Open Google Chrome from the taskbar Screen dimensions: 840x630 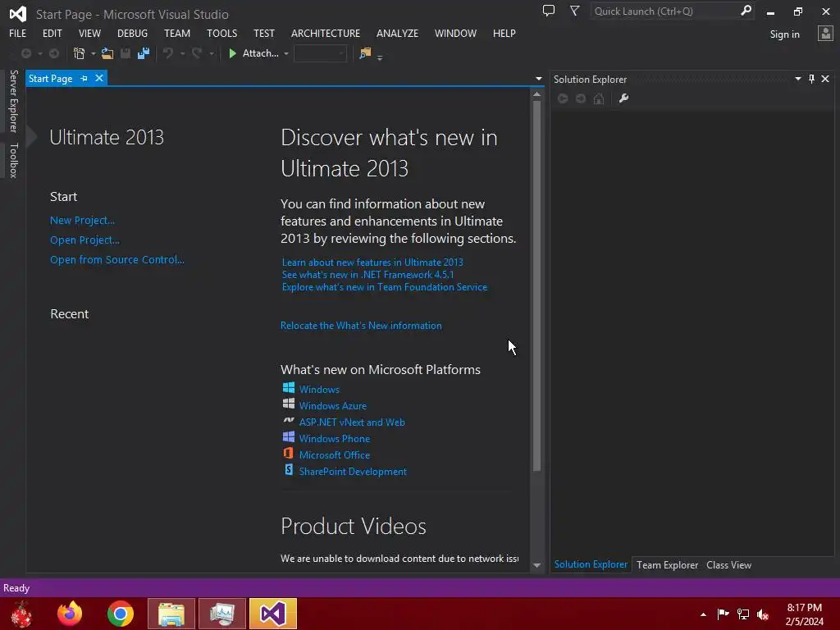click(x=121, y=614)
